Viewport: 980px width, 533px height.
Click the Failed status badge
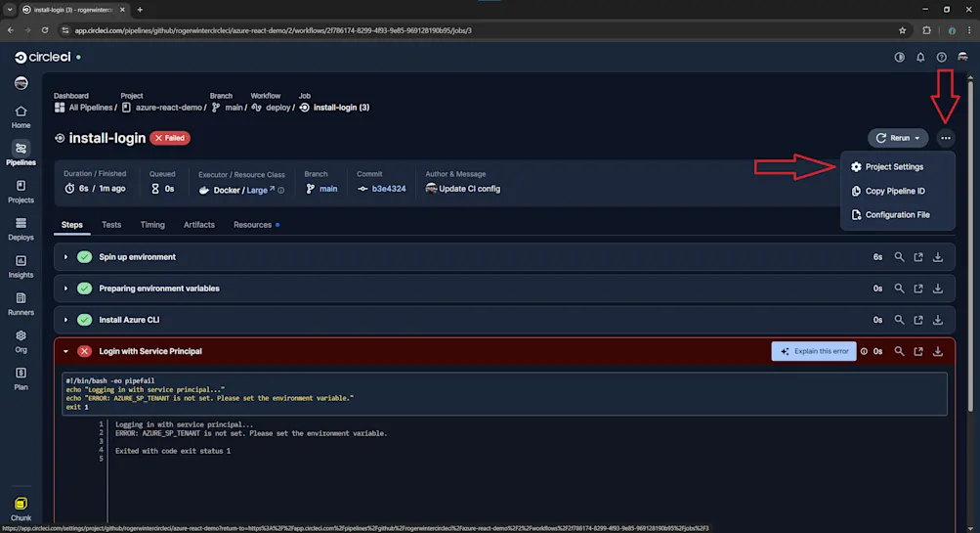coord(170,138)
